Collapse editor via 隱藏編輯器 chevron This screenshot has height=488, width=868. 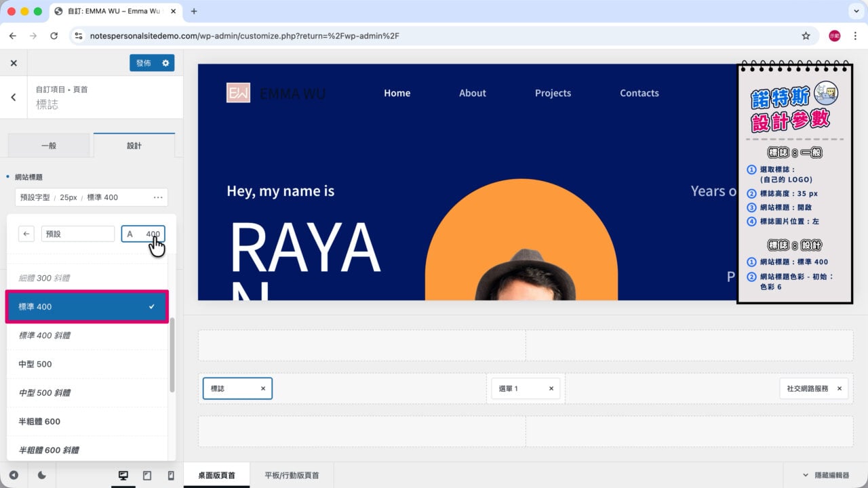pos(806,476)
